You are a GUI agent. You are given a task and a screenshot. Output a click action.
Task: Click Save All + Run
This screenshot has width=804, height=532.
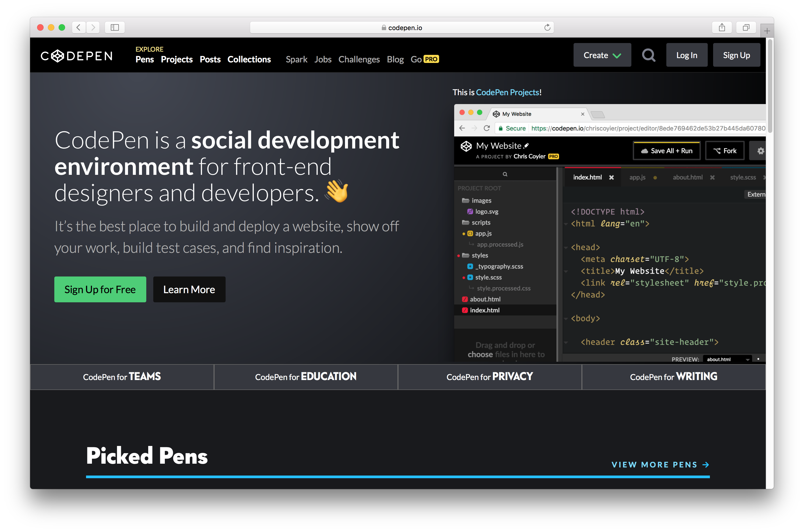[666, 151]
